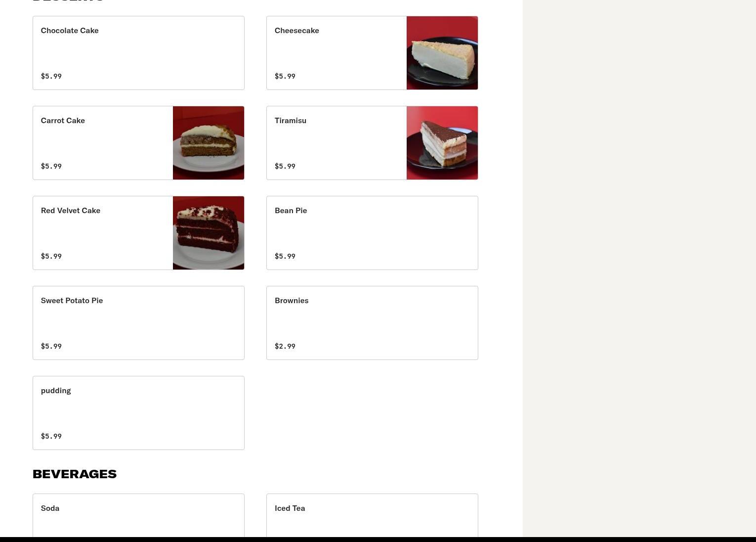Open the Bean Pie menu item
The image size is (756, 542).
[372, 233]
